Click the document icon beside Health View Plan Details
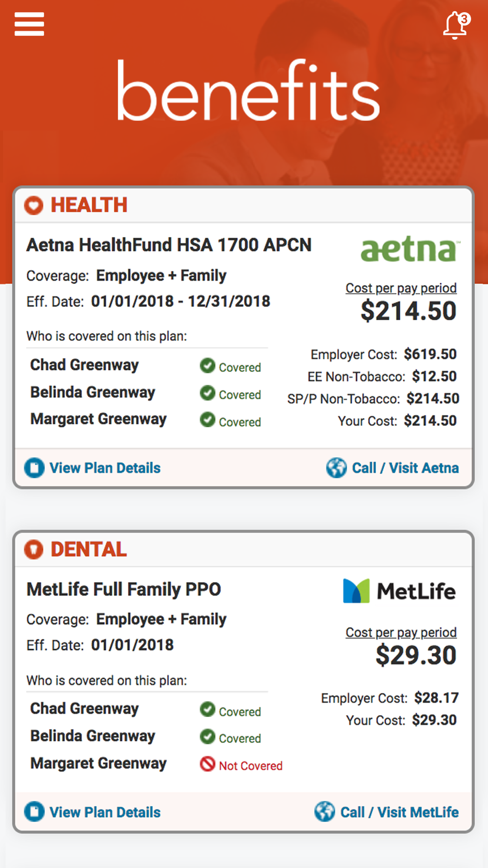Viewport: 488px width, 868px height. [34, 468]
